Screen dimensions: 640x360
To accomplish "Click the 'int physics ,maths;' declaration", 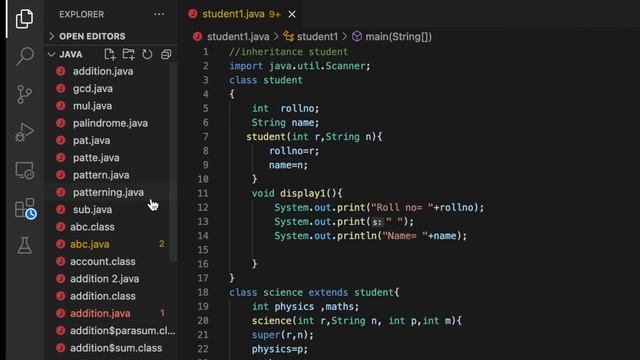I will pos(305,307).
